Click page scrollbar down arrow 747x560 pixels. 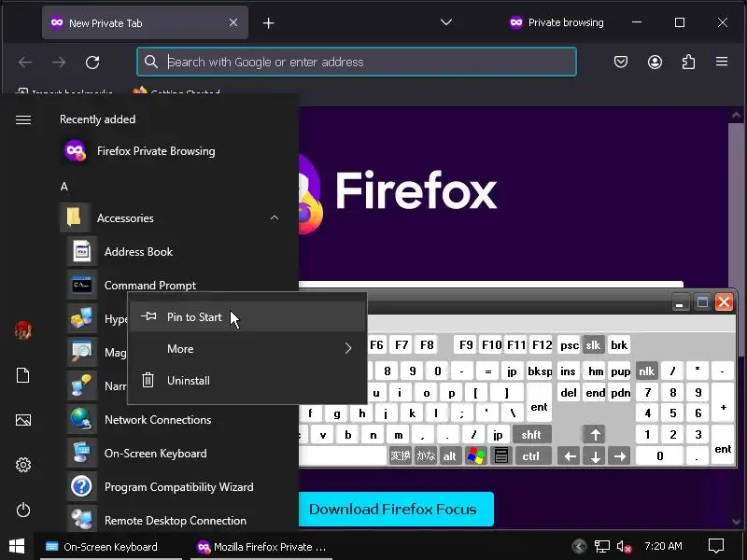point(736,521)
